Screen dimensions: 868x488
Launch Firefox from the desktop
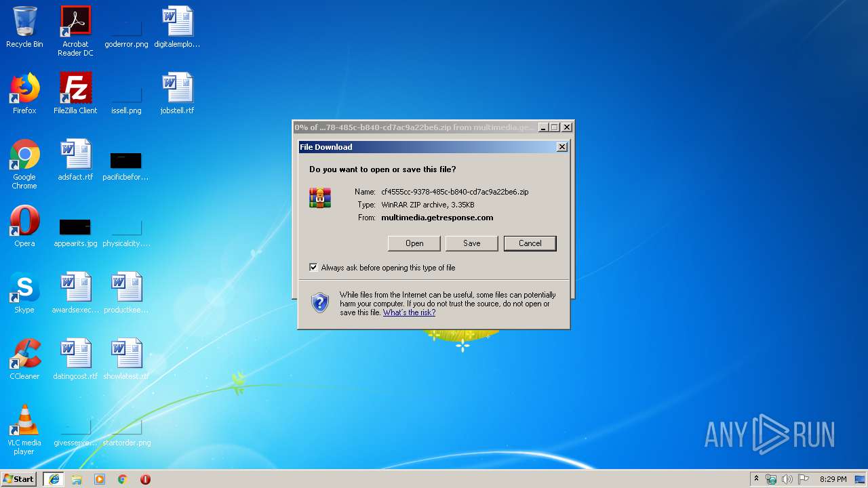pyautogui.click(x=24, y=94)
